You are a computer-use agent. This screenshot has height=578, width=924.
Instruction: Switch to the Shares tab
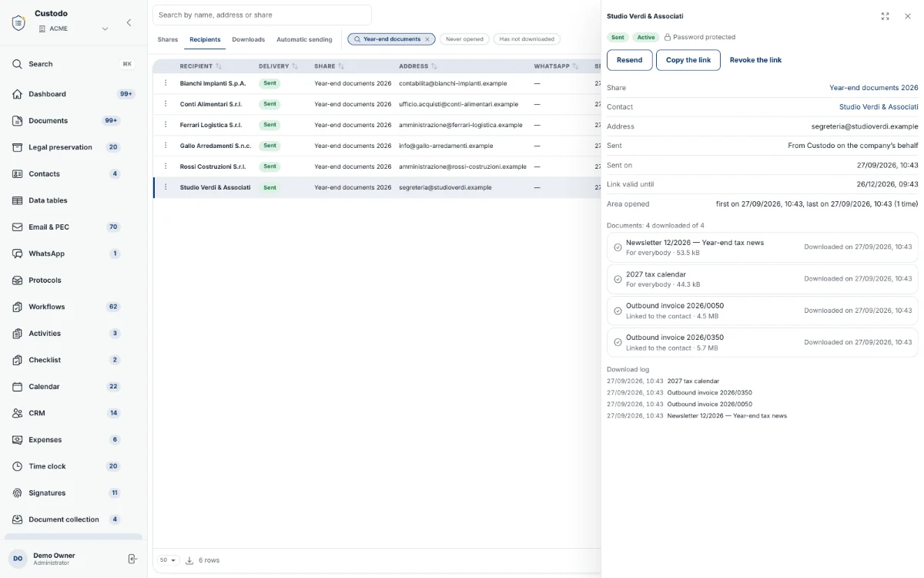pos(168,39)
